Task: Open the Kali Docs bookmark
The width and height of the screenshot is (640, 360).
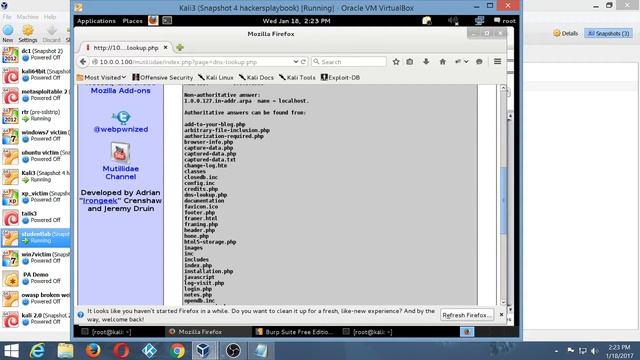Action: (x=256, y=77)
